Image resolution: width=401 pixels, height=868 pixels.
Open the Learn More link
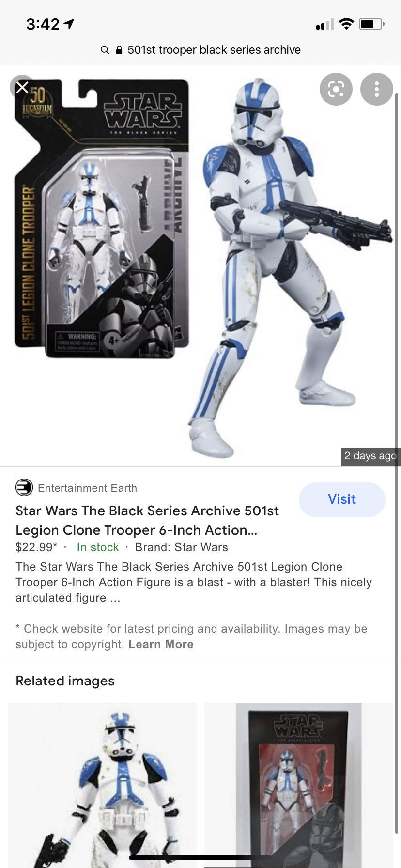tap(161, 644)
